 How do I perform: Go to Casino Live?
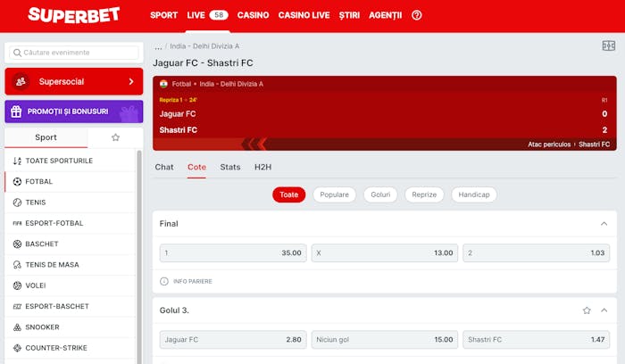click(304, 15)
